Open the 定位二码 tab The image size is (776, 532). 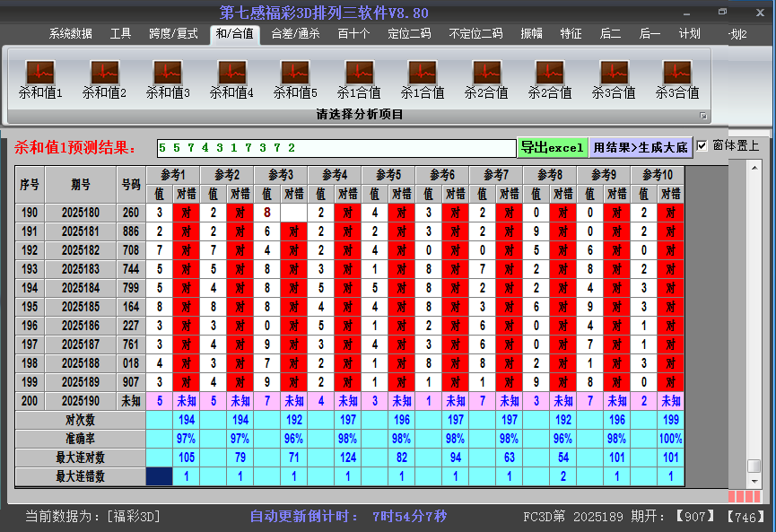pyautogui.click(x=409, y=34)
